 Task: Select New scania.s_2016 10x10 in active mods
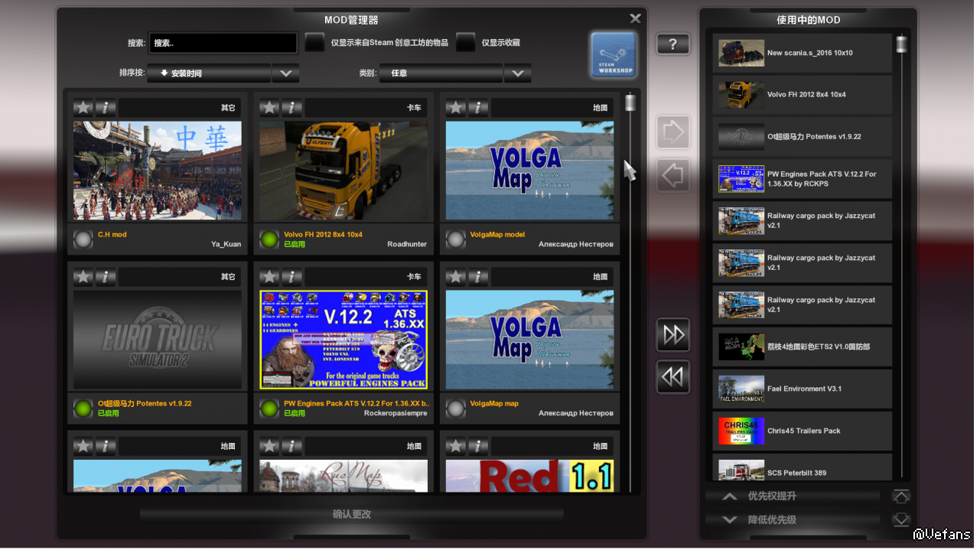[x=803, y=53]
